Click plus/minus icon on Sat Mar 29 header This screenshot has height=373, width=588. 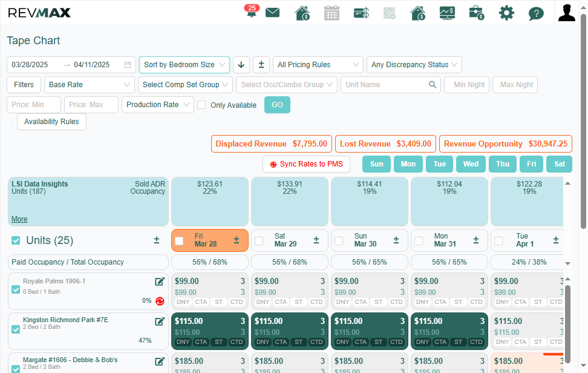coord(316,240)
